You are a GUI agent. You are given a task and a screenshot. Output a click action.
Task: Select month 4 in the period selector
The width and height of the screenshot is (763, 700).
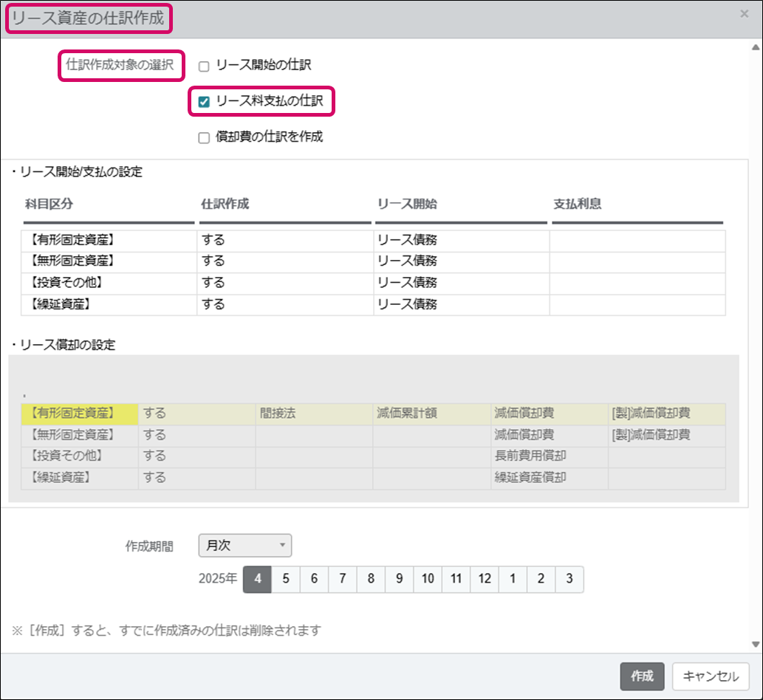click(x=258, y=580)
